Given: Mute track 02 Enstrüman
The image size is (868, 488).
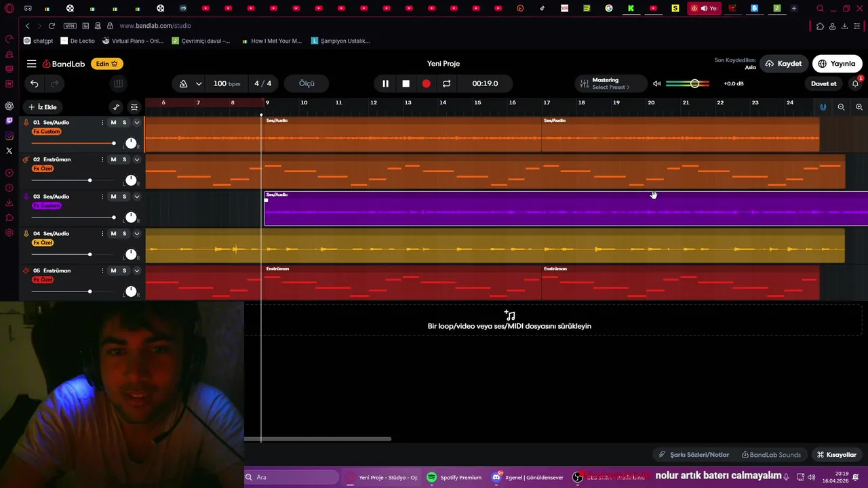Looking at the screenshot, I should pyautogui.click(x=113, y=159).
